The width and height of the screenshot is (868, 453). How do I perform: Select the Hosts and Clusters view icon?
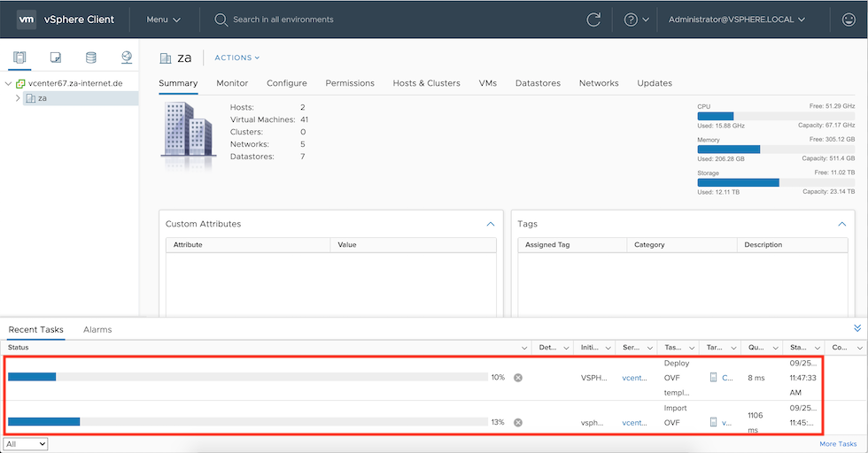pos(19,57)
